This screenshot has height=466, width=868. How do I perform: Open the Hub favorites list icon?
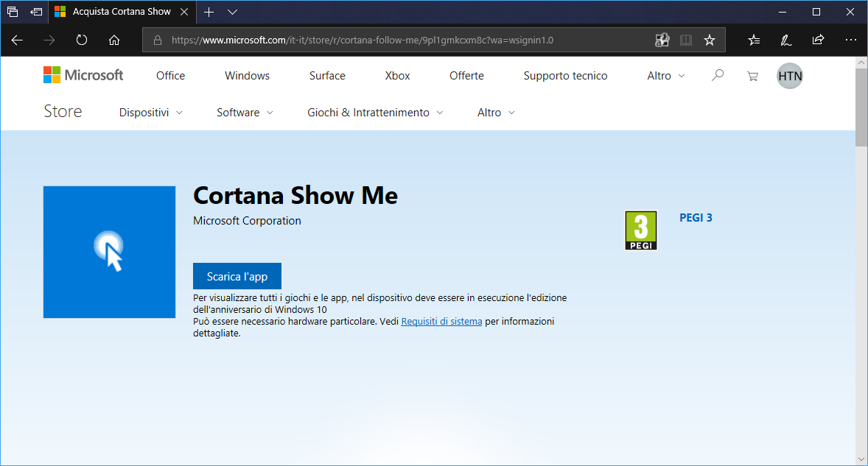pos(753,40)
